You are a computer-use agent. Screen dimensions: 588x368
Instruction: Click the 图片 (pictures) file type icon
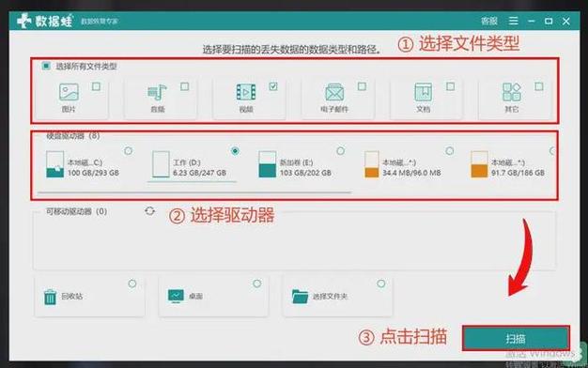pos(69,92)
